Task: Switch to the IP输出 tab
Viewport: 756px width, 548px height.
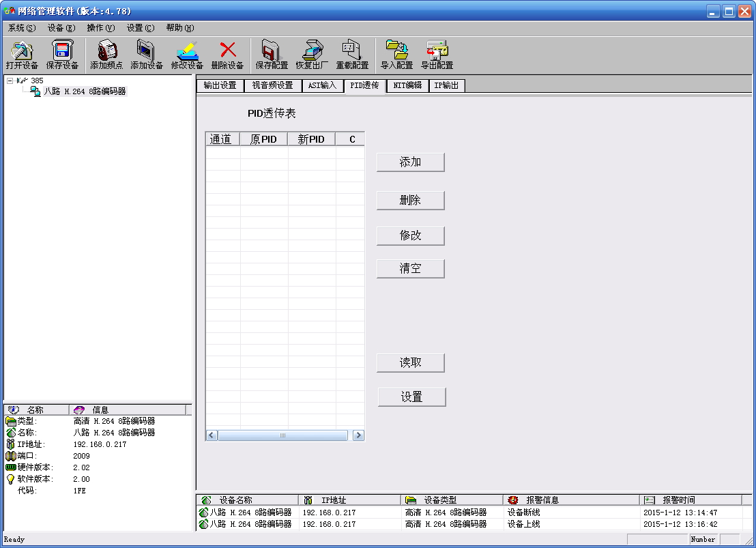Action: click(x=446, y=86)
